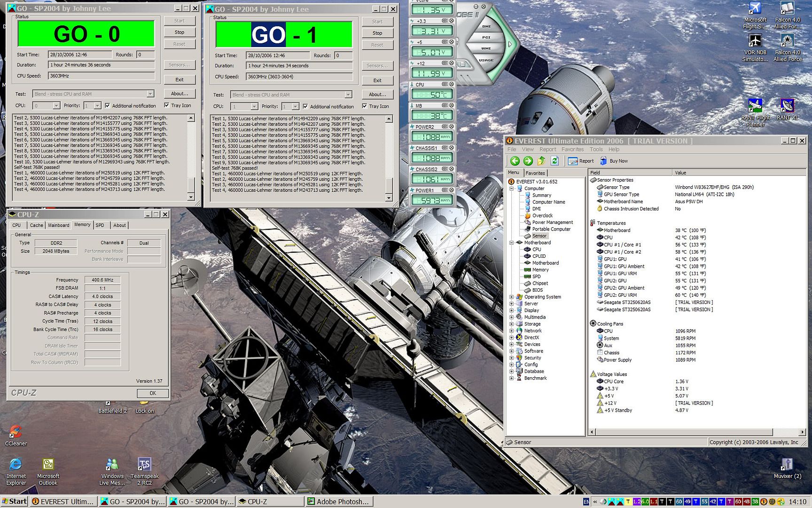Open Tools menu in EVEREST
Screen dimensions: 812x508
596,150
